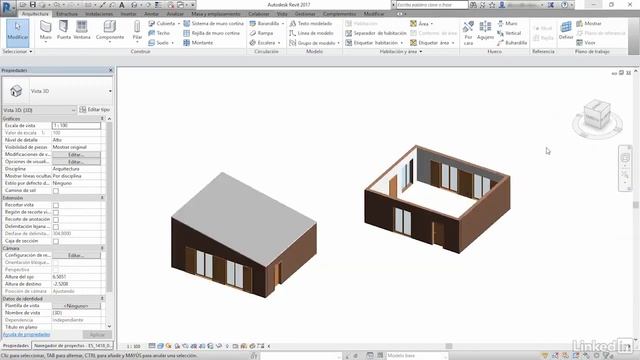Click Editar for Configuración de renderización
640x360 pixels.
coord(76,256)
